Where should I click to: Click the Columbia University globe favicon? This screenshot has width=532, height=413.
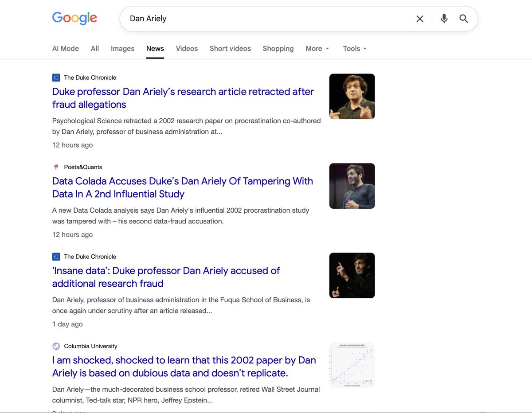pos(56,346)
